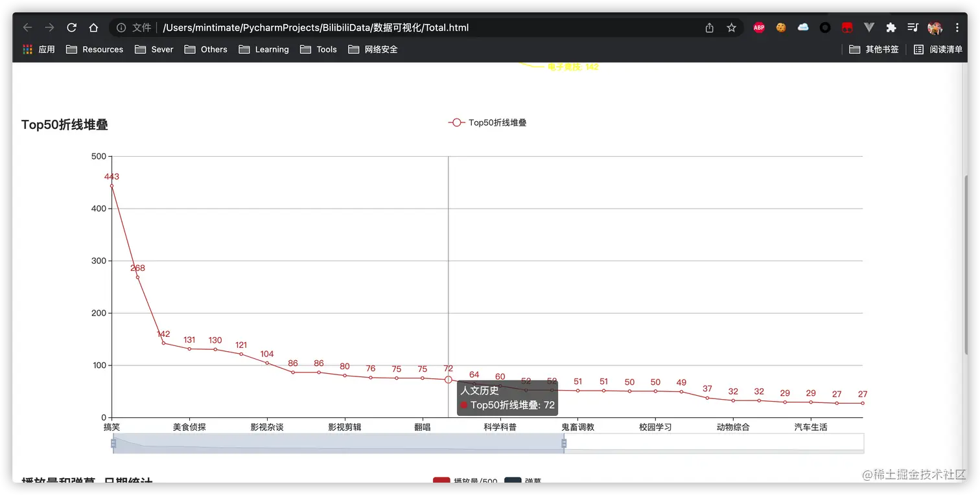Image resolution: width=980 pixels, height=495 pixels.
Task: Click the 300 y-axis label
Action: coord(99,261)
